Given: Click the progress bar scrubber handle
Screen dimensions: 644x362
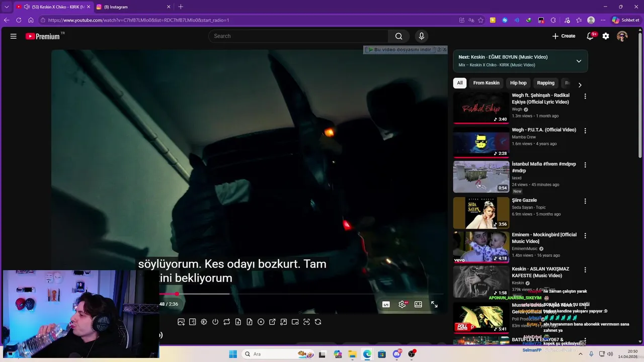Looking at the screenshot, I should pos(177,294).
